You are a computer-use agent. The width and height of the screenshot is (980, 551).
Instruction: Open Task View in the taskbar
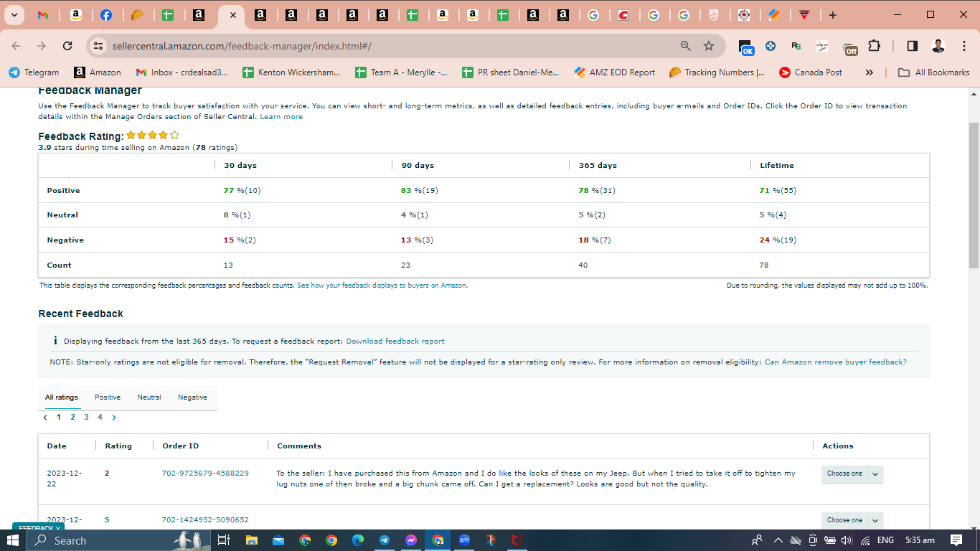[x=223, y=540]
